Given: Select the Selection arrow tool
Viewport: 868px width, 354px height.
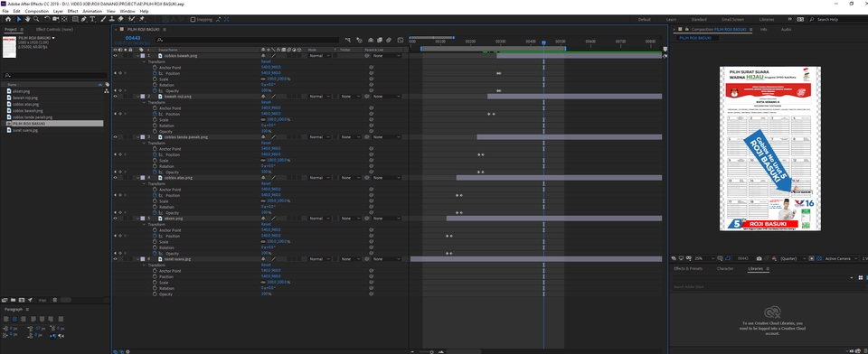Looking at the screenshot, I should tap(19, 19).
